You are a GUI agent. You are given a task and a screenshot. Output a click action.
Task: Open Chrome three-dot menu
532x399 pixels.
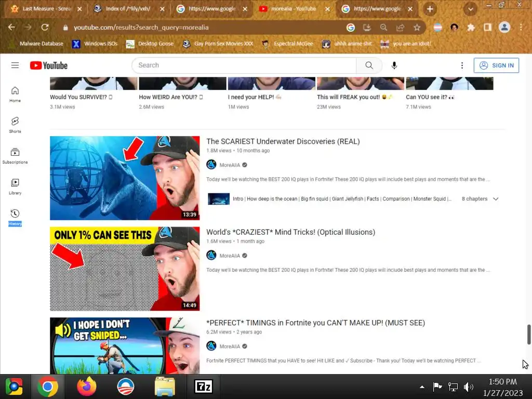521,28
